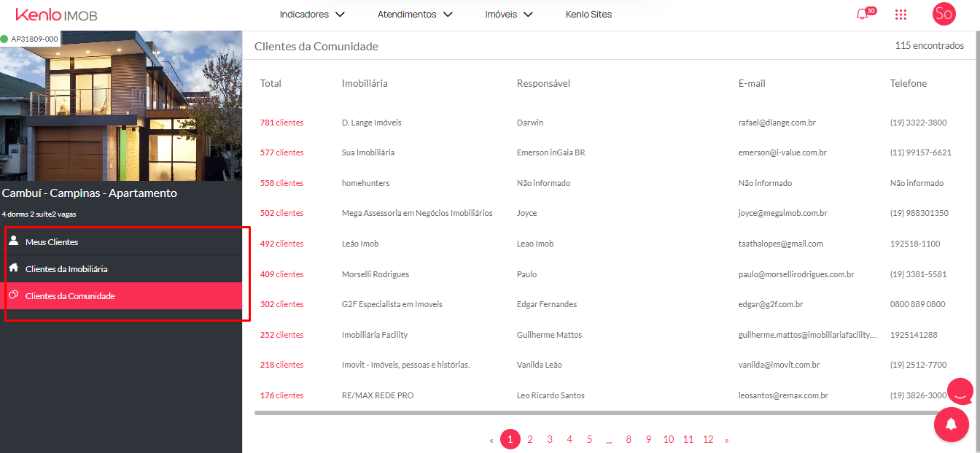
Task: Click the Total column header
Action: (271, 83)
